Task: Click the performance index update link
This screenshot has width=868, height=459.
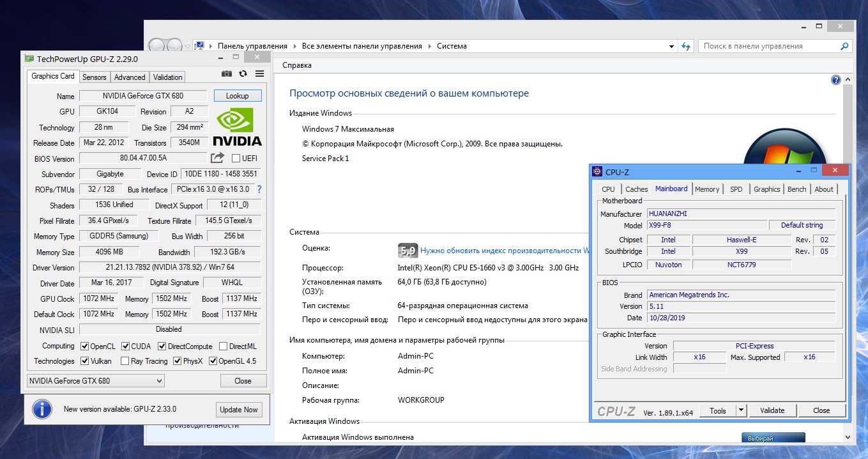Action: coord(504,251)
